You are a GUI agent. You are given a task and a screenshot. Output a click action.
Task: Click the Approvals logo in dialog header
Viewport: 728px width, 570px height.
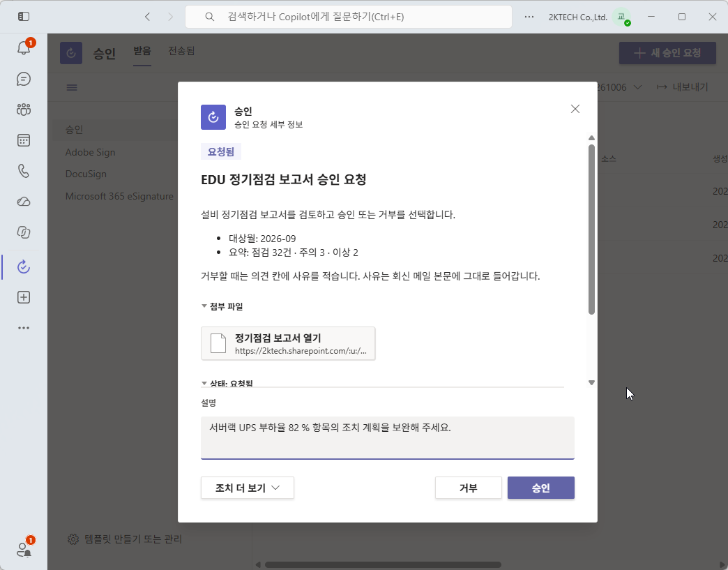click(x=213, y=117)
